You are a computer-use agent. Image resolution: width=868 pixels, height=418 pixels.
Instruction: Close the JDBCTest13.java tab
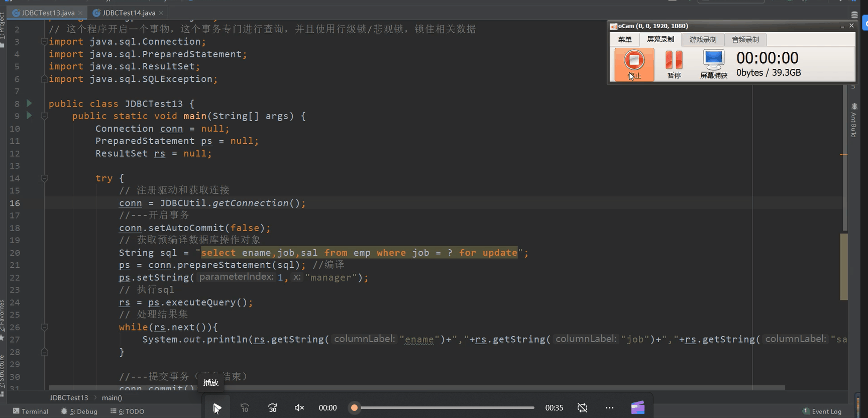point(80,13)
